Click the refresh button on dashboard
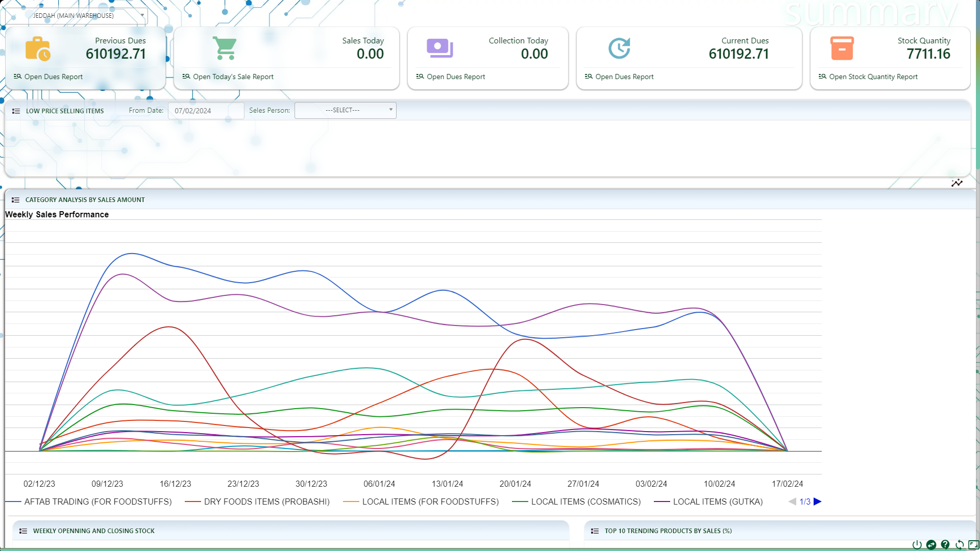This screenshot has width=980, height=551. [959, 543]
